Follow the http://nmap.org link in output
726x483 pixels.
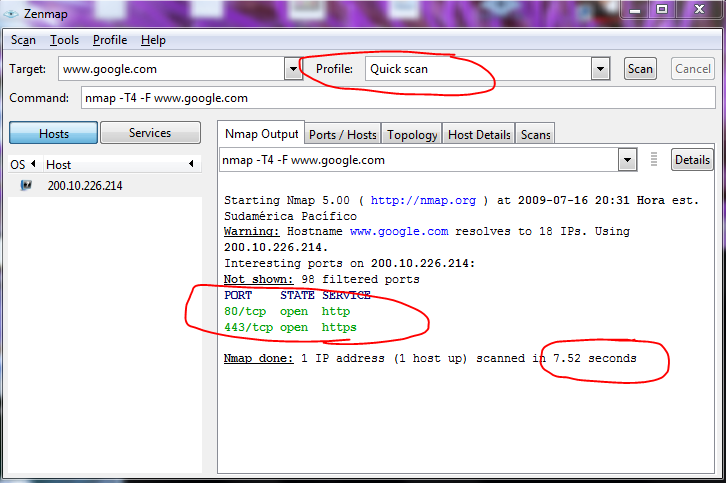click(423, 200)
